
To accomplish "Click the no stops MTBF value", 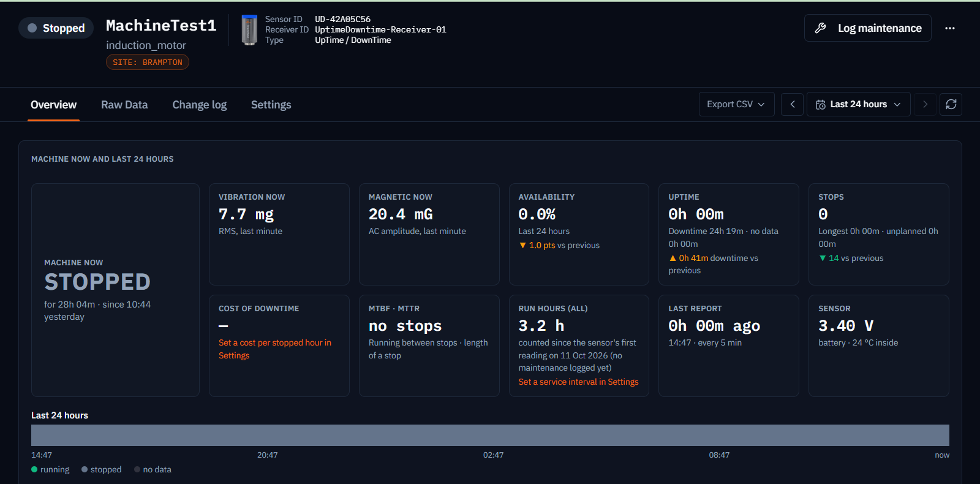I will click(x=405, y=326).
